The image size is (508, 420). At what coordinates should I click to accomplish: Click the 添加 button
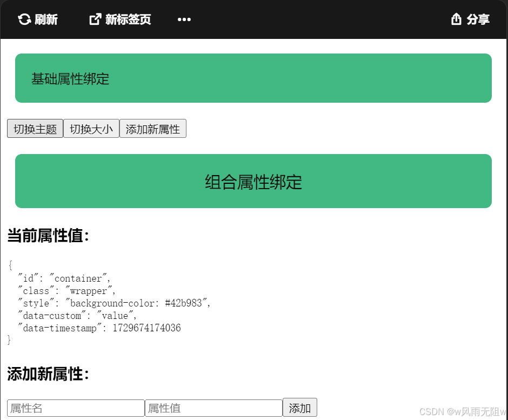pos(300,408)
